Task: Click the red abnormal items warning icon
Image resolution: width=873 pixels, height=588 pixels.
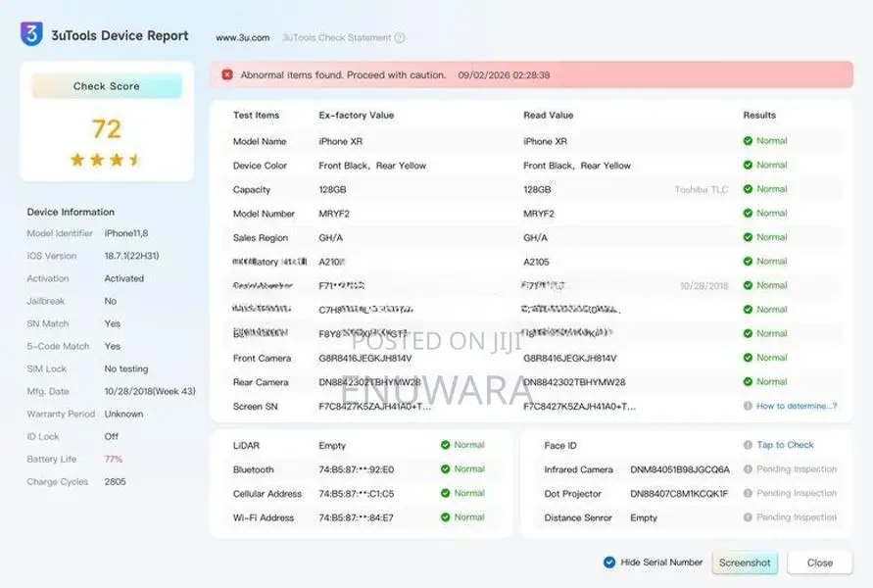Action: (227, 74)
